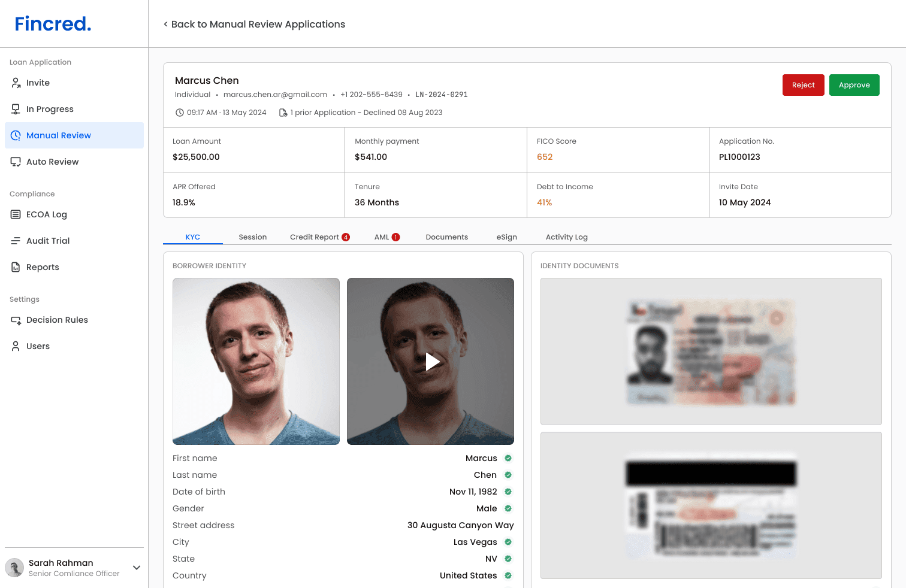Switch to the KYC tab
Screen dimensions: 906x588
193,237
